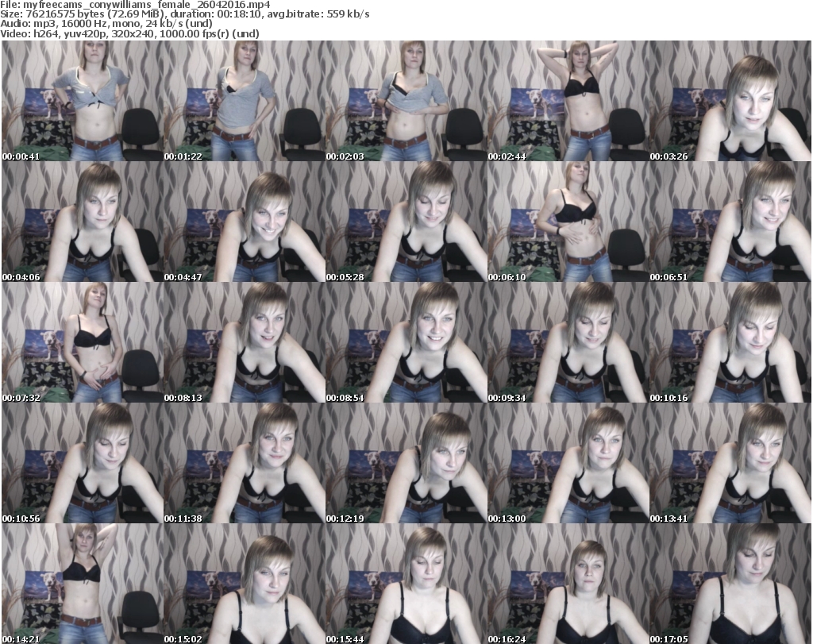Image resolution: width=813 pixels, height=644 pixels.
Task: Open the thumbnail timestamped 00:08:13
Action: point(245,342)
